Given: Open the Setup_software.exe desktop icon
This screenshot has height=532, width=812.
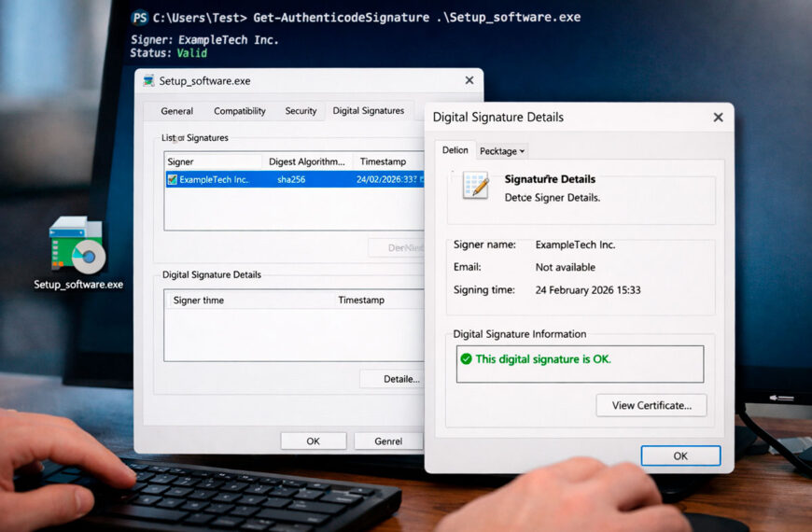Looking at the screenshot, I should pyautogui.click(x=77, y=252).
